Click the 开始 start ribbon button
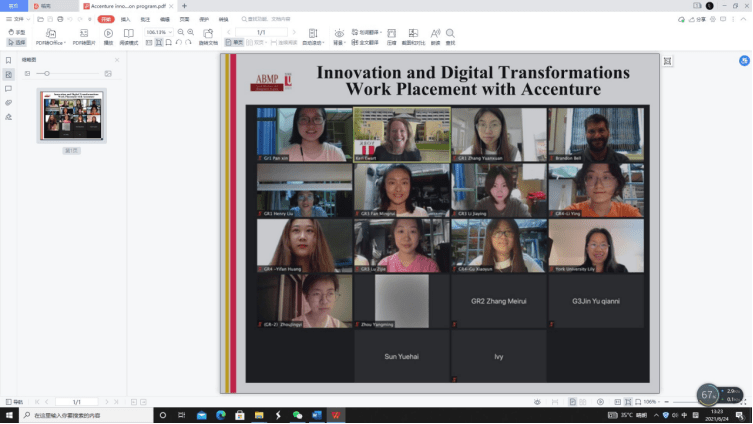The height and width of the screenshot is (424, 753). point(105,19)
